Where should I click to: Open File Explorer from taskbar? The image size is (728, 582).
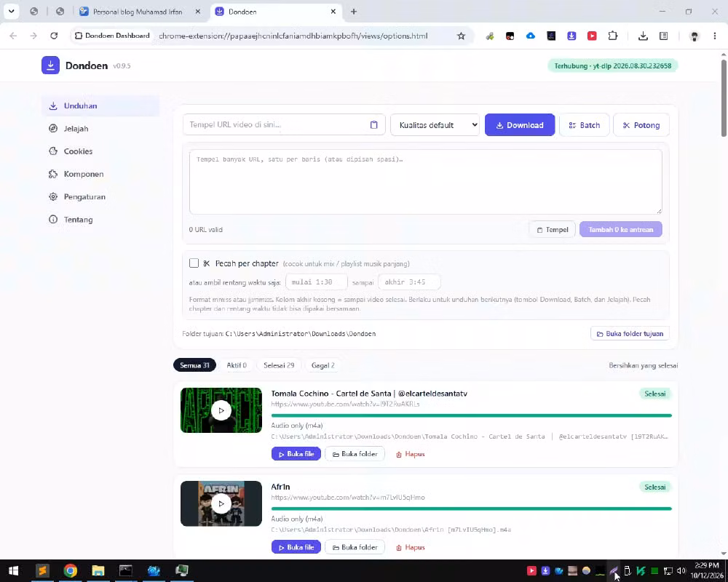coord(98,570)
